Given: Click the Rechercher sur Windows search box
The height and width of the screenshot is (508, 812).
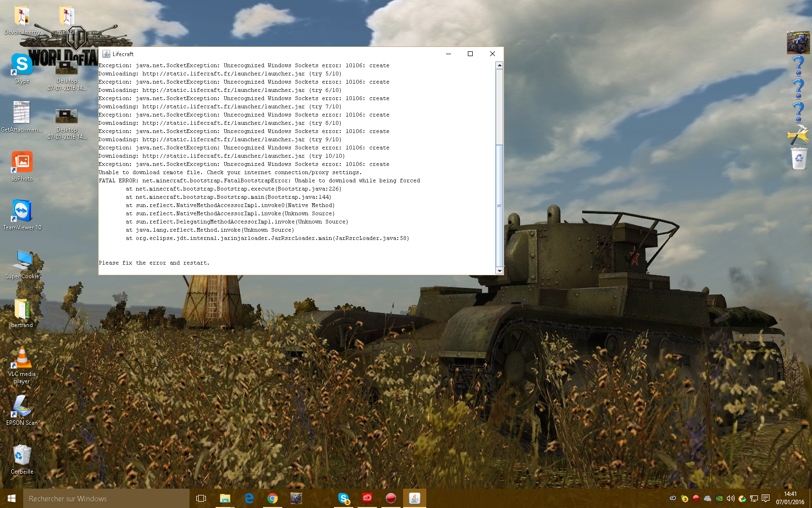Looking at the screenshot, I should pyautogui.click(x=106, y=498).
